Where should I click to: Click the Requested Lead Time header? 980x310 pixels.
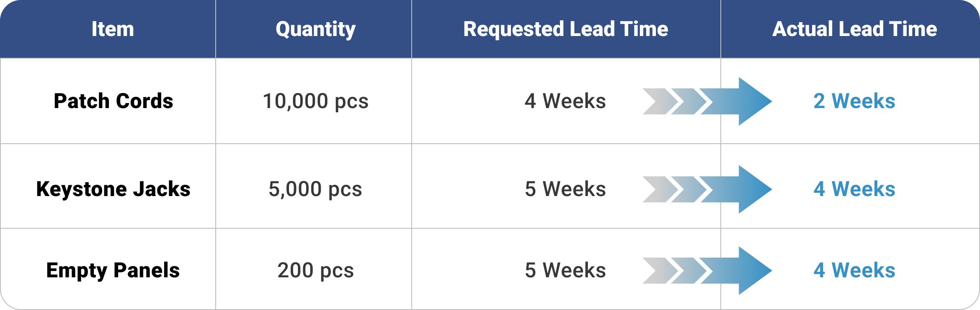[565, 29]
